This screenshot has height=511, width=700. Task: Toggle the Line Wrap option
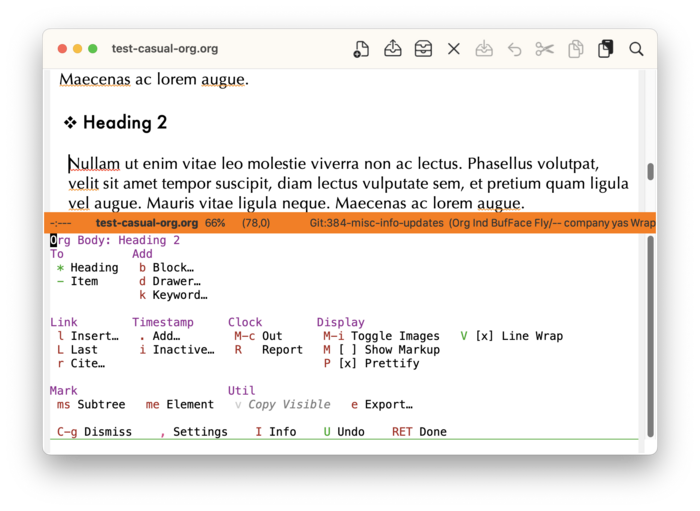[512, 336]
